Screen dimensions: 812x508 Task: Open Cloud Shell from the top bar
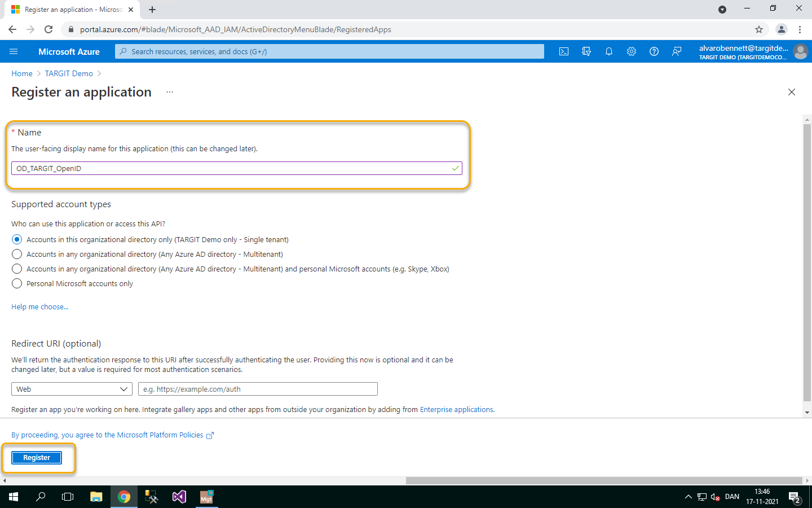(564, 51)
